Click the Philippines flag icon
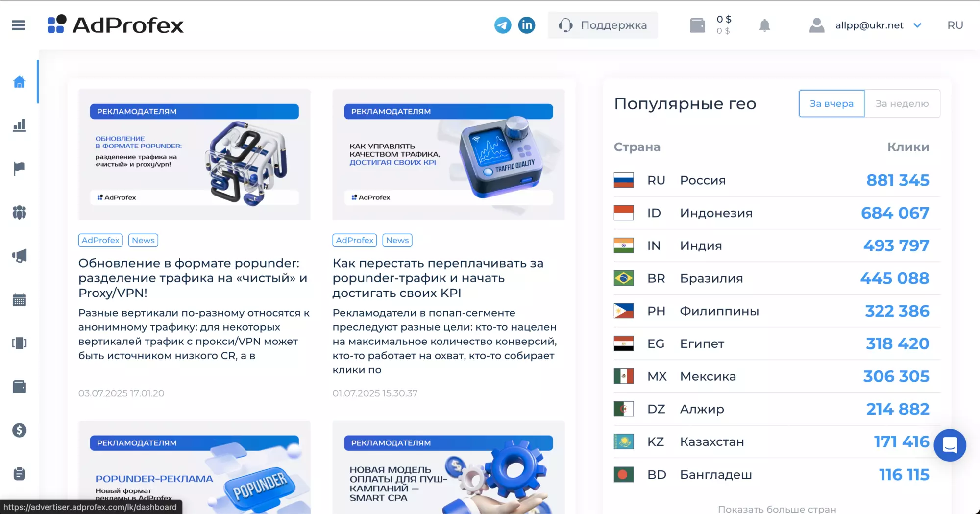 coord(624,311)
